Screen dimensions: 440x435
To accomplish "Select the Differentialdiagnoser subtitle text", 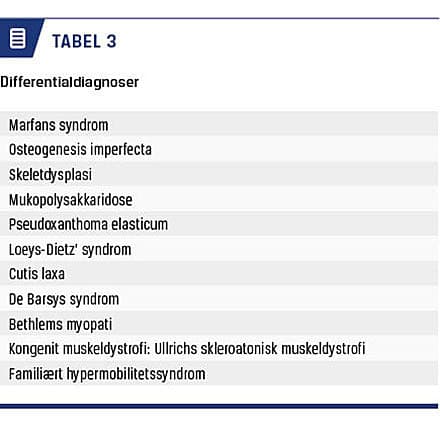I will (69, 82).
